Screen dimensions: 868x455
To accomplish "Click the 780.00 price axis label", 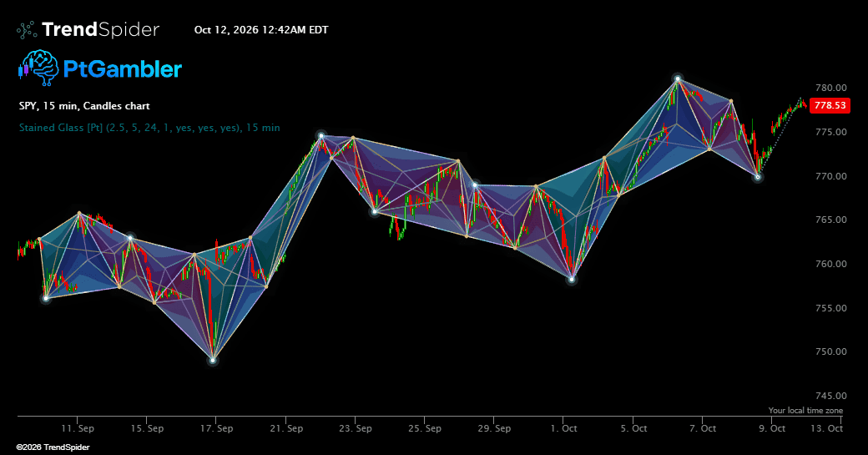I will coord(831,88).
